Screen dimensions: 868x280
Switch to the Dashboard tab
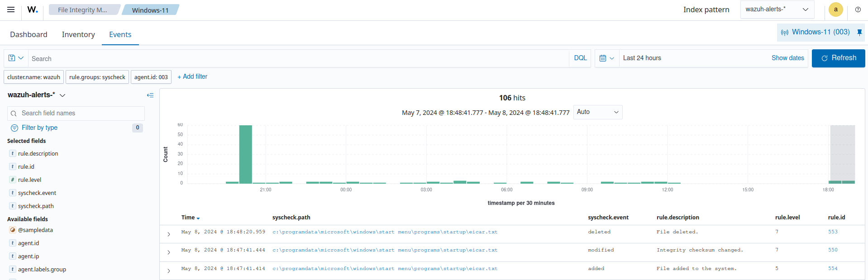[x=29, y=35]
